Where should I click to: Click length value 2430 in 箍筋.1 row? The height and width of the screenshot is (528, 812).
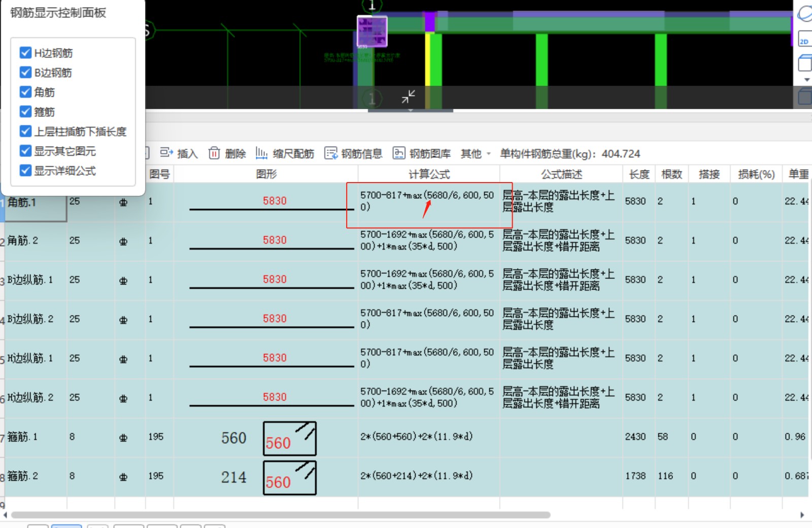635,437
